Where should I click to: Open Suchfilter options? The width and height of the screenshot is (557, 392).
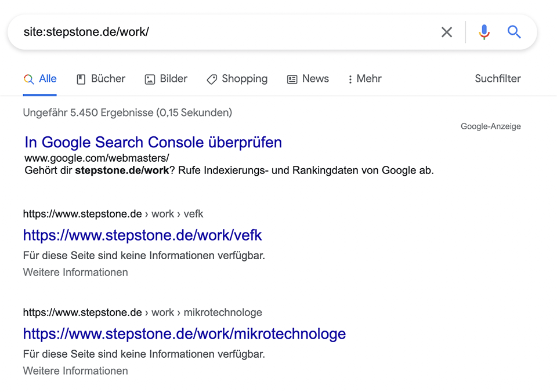pos(498,78)
